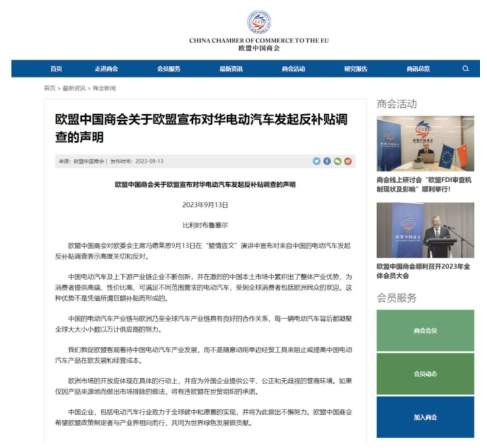
Task: Click the 商会活动 sidebar heading
Action: [x=397, y=104]
